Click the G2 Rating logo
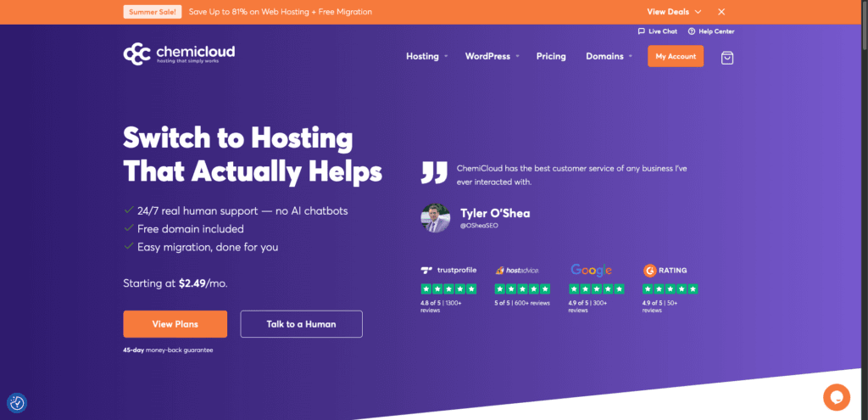Image resolution: width=868 pixels, height=420 pixels. pyautogui.click(x=665, y=271)
